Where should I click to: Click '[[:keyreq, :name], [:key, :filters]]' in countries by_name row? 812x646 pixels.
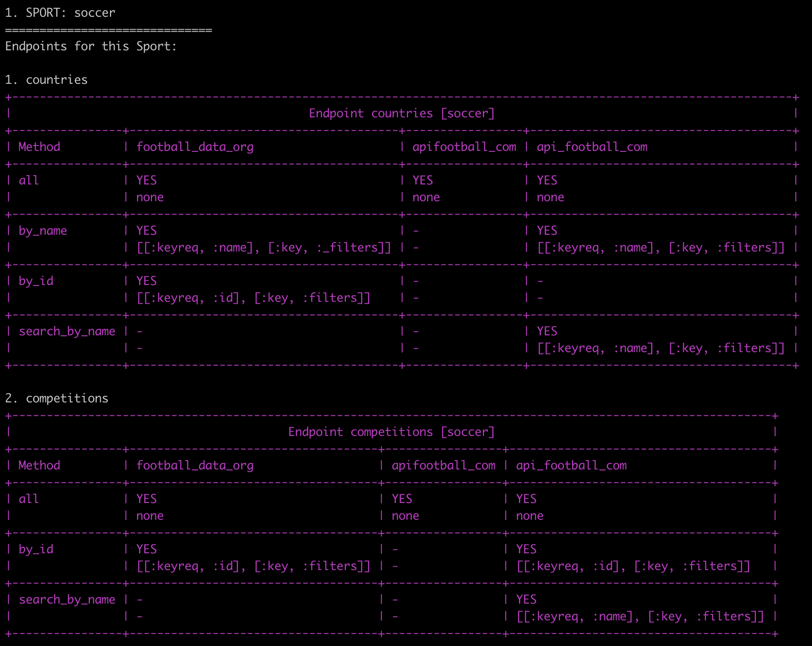661,248
